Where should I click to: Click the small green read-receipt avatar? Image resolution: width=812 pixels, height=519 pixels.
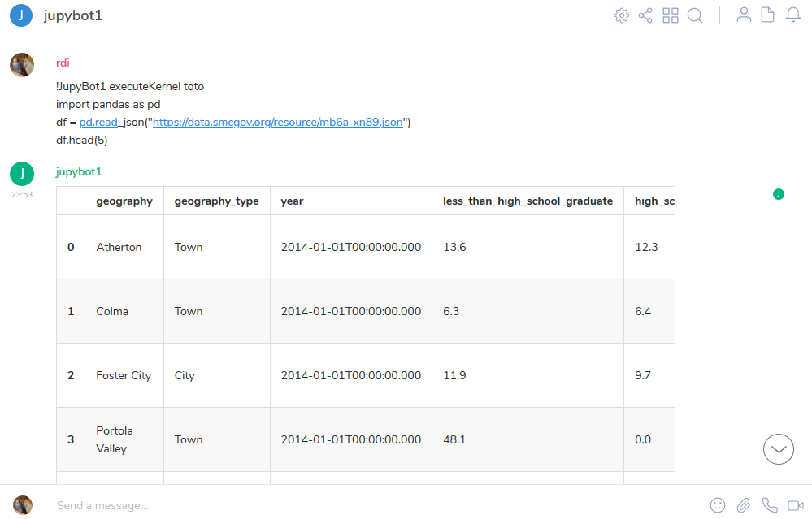(x=779, y=194)
